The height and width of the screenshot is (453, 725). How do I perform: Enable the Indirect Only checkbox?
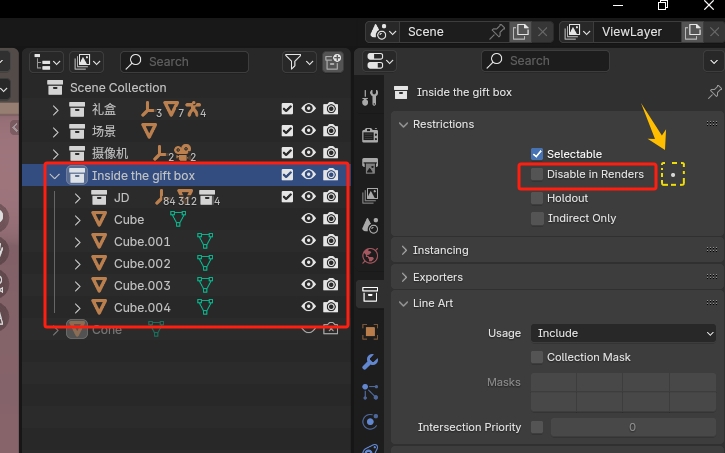537,218
